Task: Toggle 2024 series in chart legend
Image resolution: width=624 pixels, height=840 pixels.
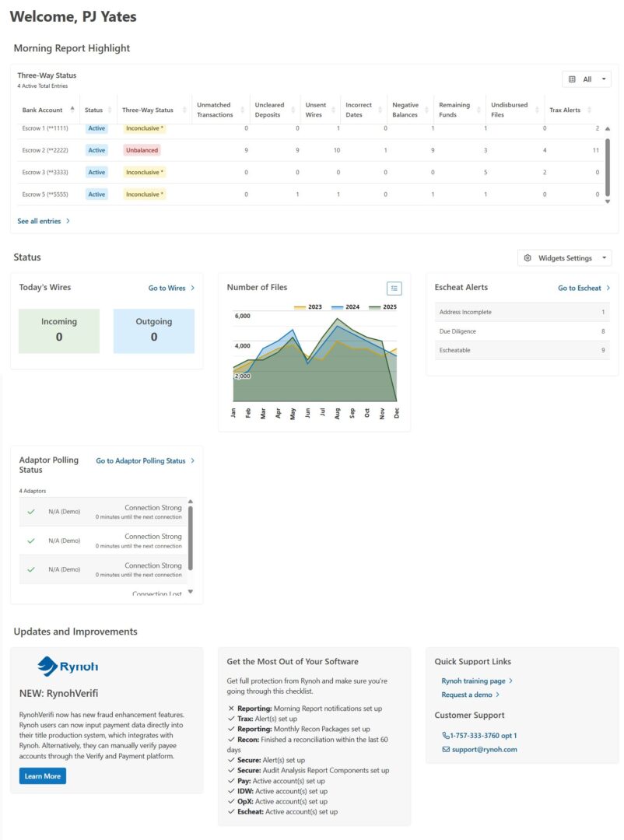Action: click(345, 307)
